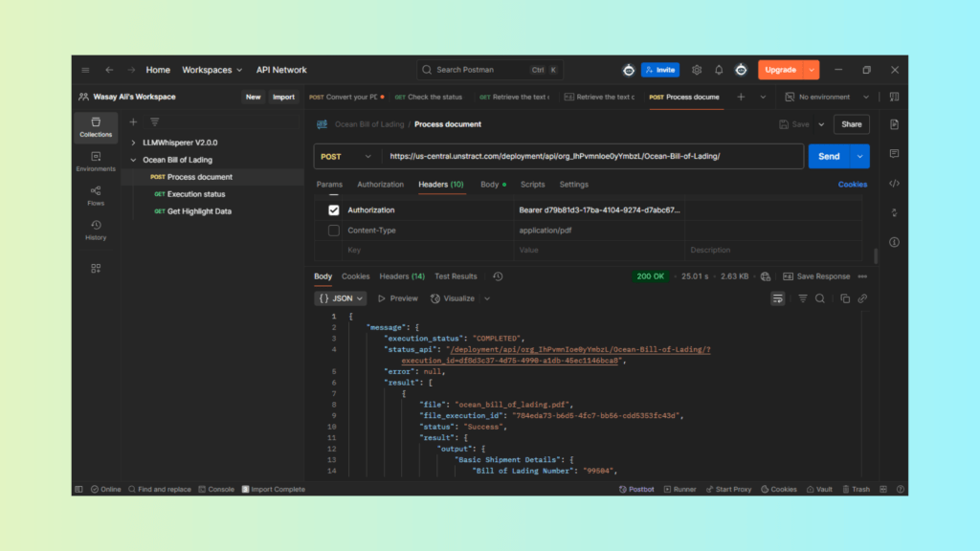The image size is (980, 551).
Task: Open the Collections sidebar panel
Action: coord(96,127)
